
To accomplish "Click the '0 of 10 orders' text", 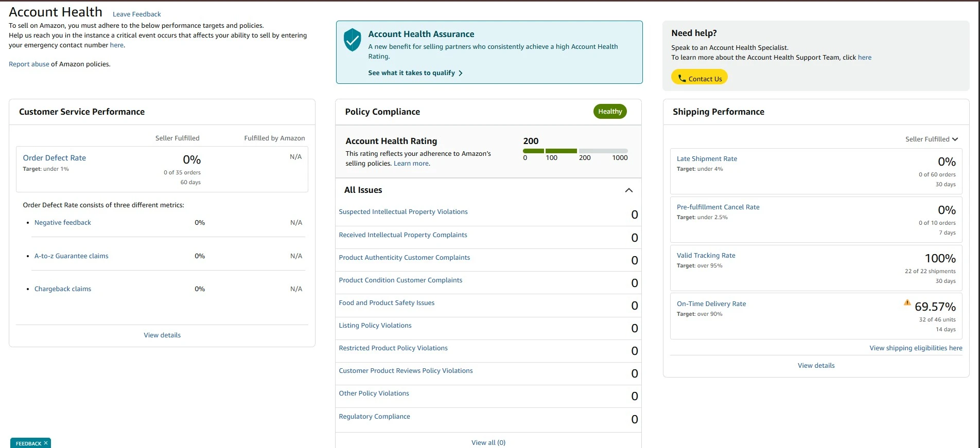I will click(937, 223).
